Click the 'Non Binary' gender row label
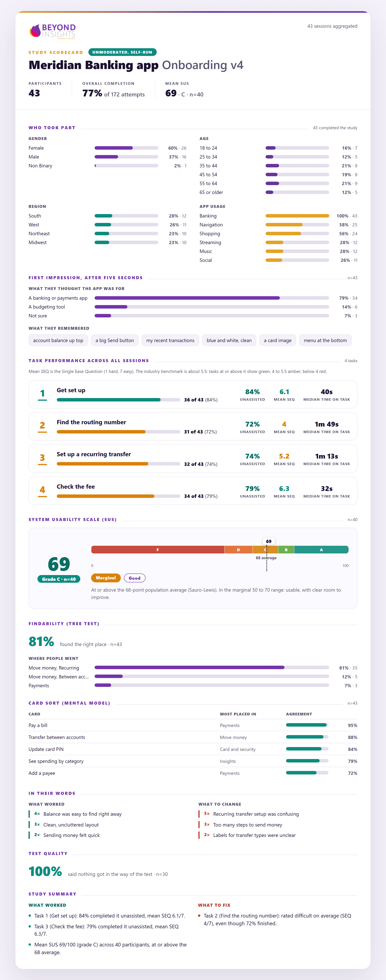 pos(40,166)
